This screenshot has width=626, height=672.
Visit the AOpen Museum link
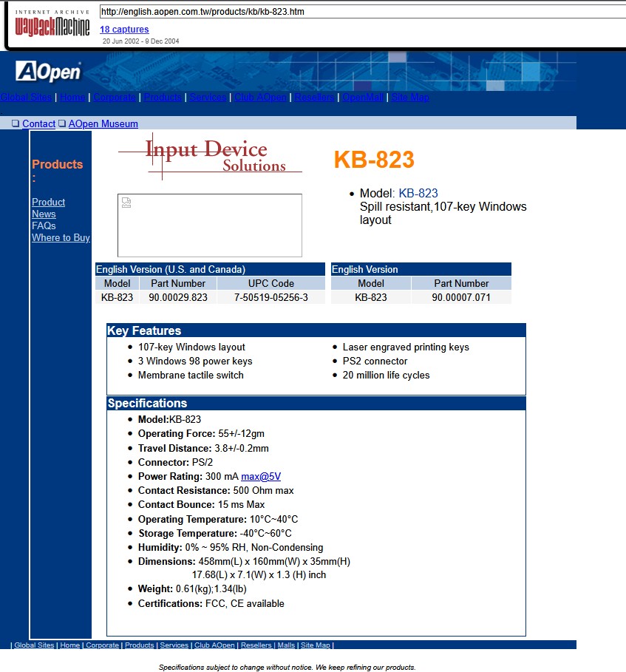[103, 124]
